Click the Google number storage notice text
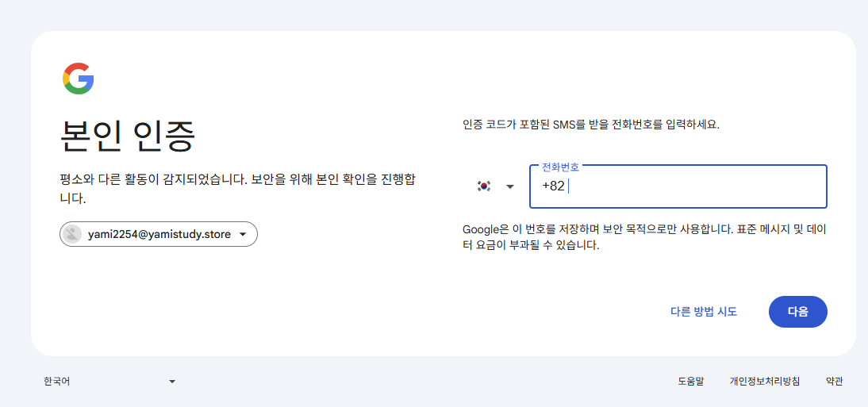The image size is (868, 407). 645,237
